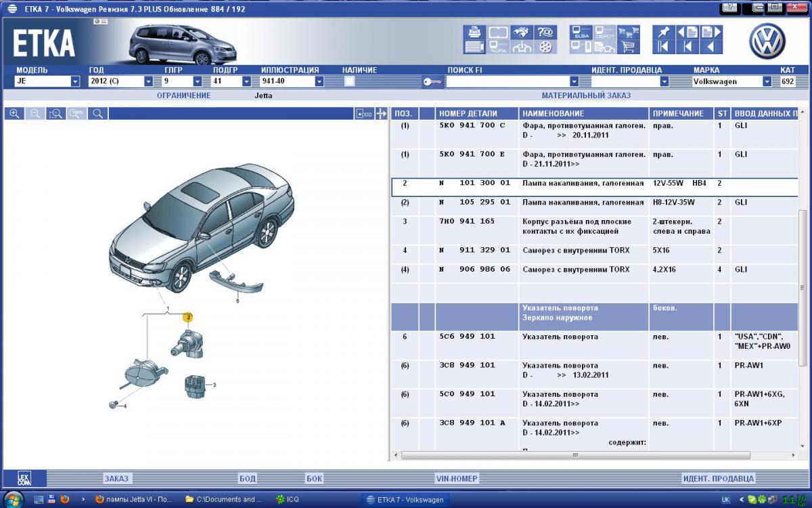Click the LEX COM logo button
This screenshot has width=812, height=508.
(x=25, y=478)
